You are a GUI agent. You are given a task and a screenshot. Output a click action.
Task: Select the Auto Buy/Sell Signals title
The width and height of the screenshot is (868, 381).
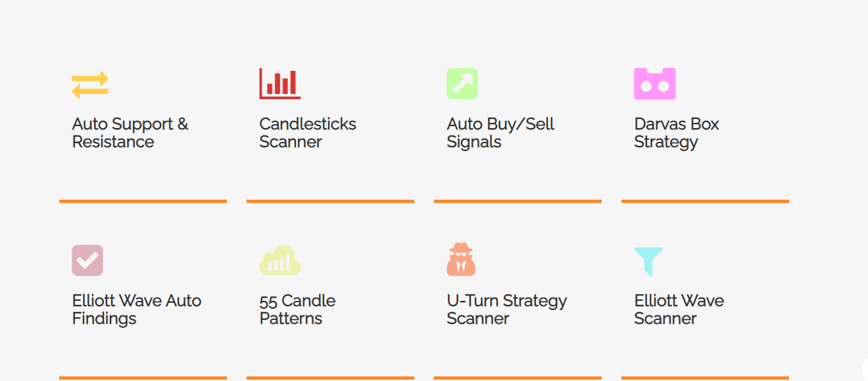[500, 133]
